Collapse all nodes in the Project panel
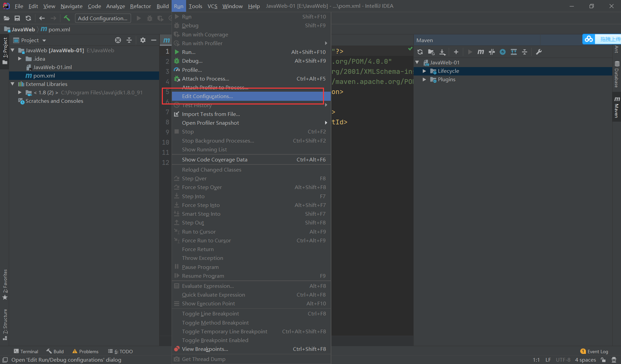This screenshot has height=364, width=621. (129, 40)
